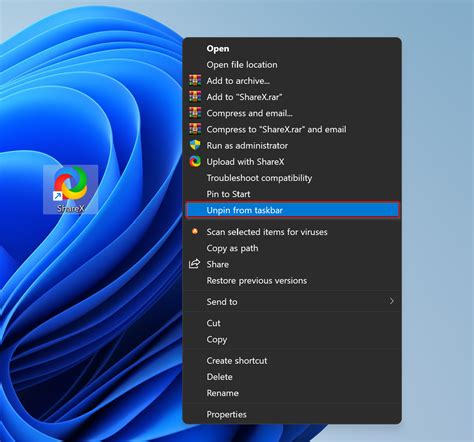
Task: Open Properties from the context menu
Action: pyautogui.click(x=292, y=414)
